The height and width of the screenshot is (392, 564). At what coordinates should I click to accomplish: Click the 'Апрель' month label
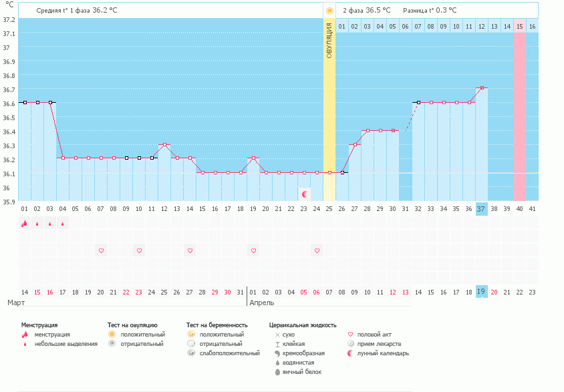[x=261, y=303]
